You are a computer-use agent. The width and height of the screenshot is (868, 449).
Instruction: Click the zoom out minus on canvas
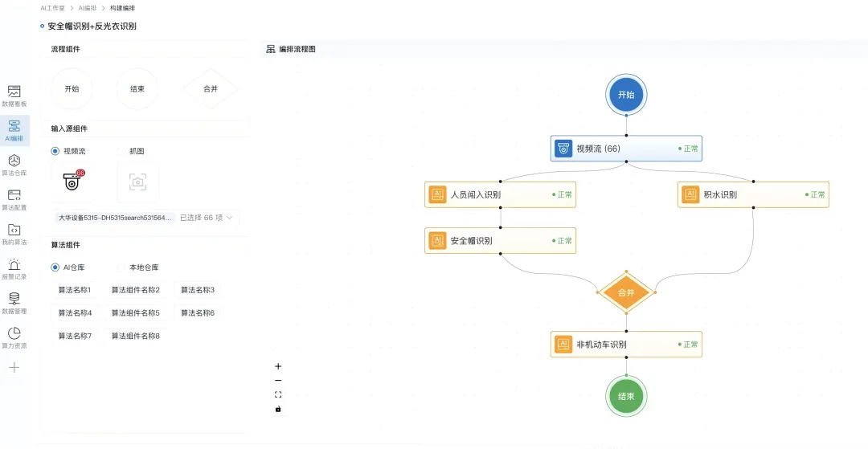pos(278,381)
